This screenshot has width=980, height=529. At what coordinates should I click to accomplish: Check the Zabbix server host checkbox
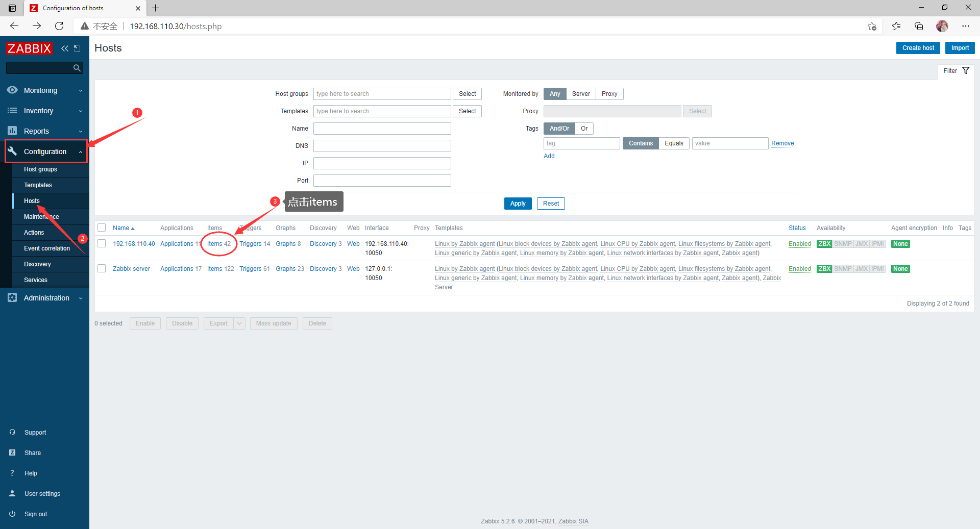102,268
